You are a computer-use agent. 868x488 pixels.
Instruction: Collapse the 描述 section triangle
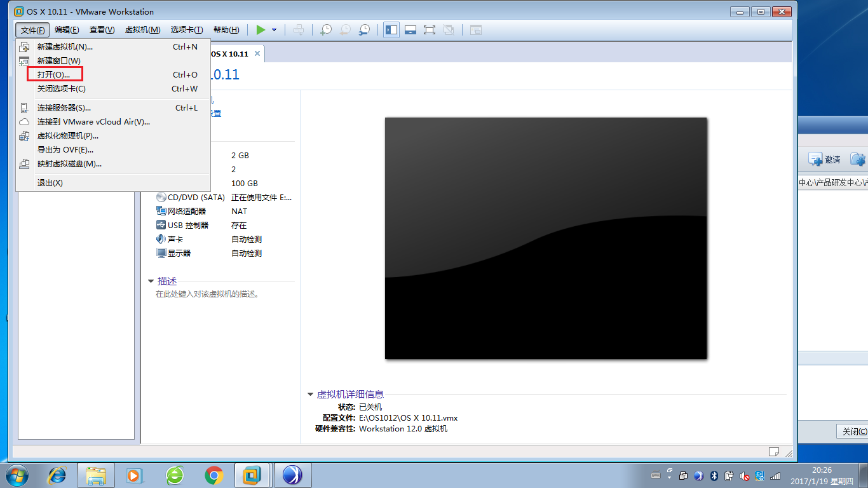[x=151, y=281]
